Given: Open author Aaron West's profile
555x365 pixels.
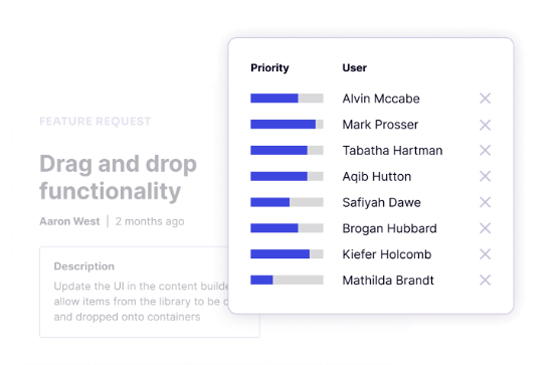Looking at the screenshot, I should click(69, 221).
